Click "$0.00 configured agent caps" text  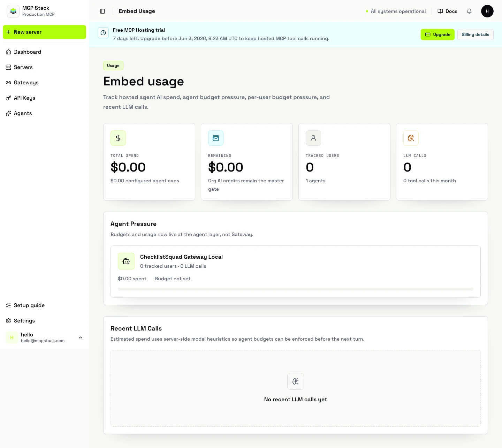pos(145,181)
